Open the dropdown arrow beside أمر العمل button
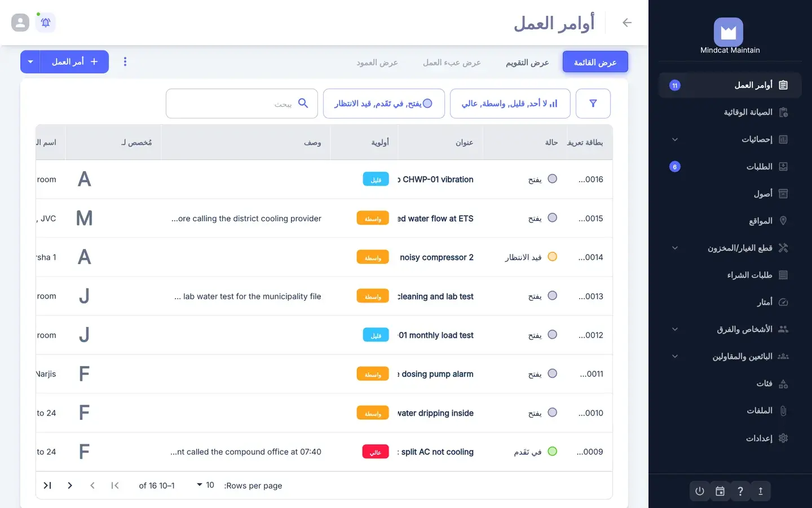This screenshot has height=508, width=812. [30, 62]
